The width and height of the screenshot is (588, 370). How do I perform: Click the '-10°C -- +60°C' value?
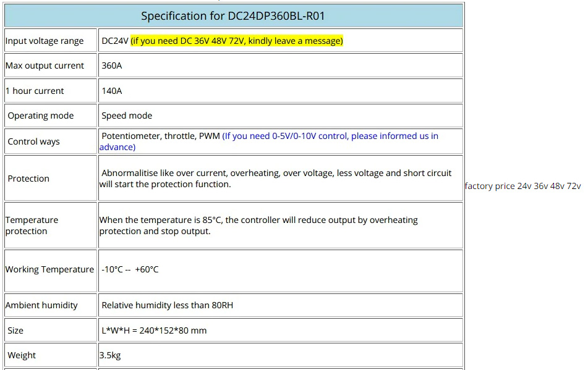pyautogui.click(x=130, y=270)
